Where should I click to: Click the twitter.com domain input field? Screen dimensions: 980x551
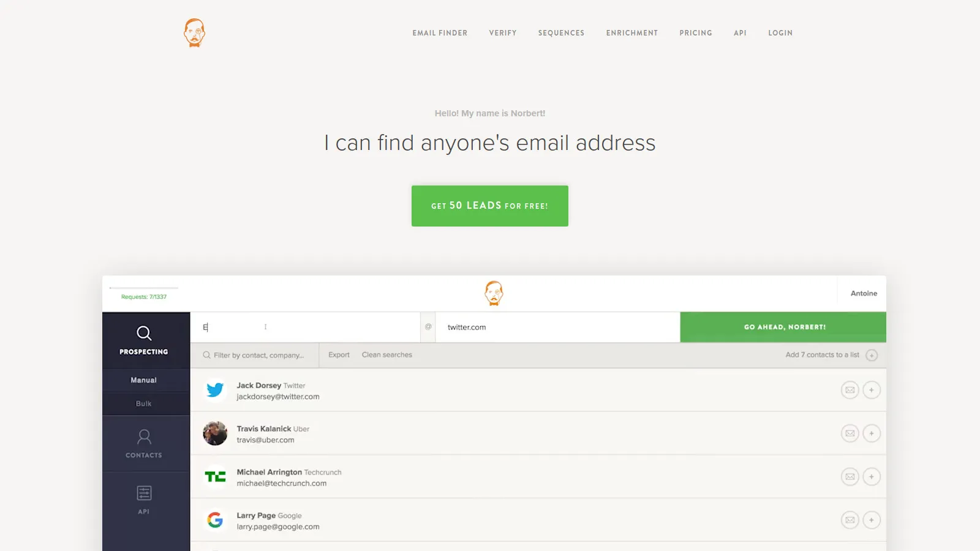pyautogui.click(x=557, y=327)
